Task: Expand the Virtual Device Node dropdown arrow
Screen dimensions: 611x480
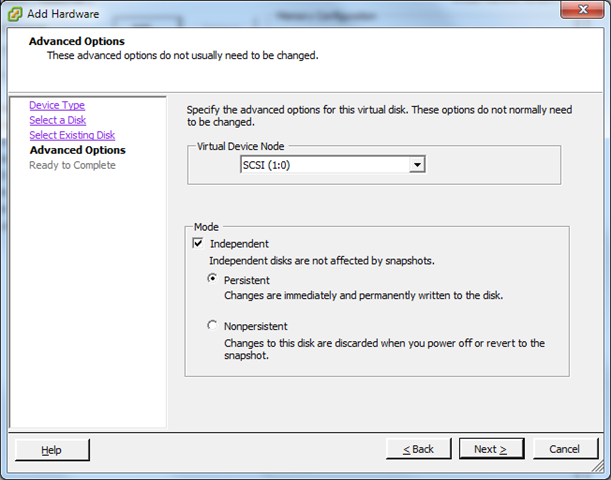Action: click(417, 165)
